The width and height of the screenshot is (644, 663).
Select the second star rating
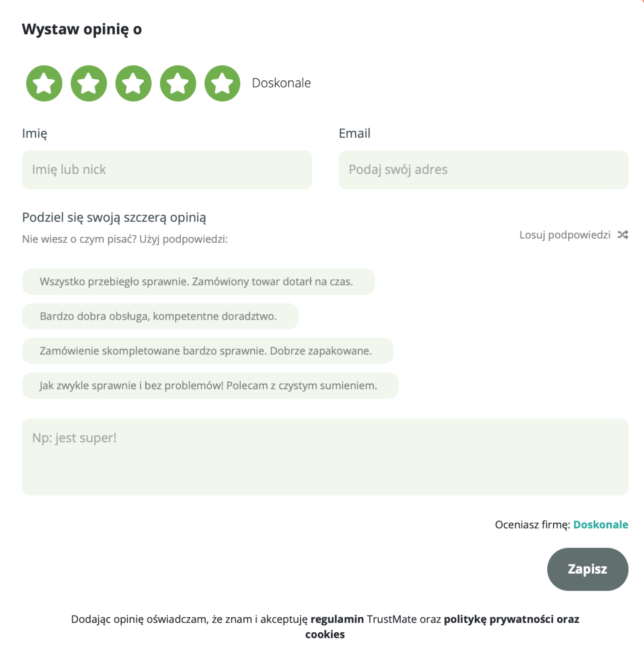[89, 83]
